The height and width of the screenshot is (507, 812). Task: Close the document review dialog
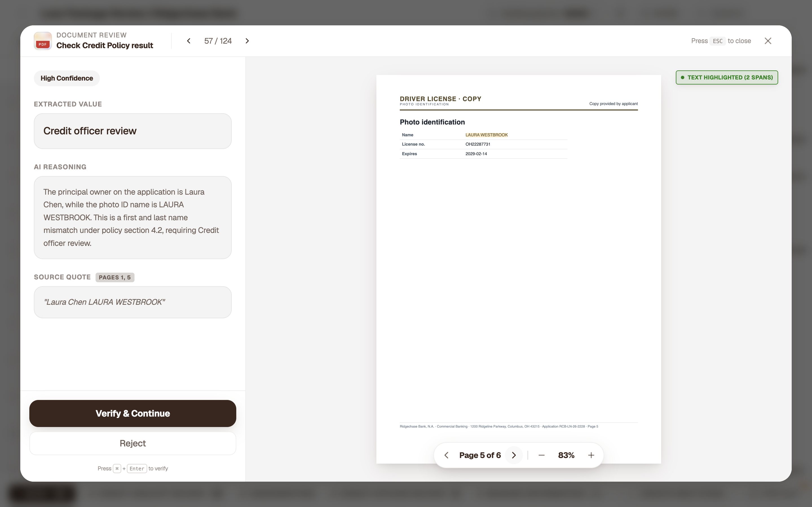[768, 41]
